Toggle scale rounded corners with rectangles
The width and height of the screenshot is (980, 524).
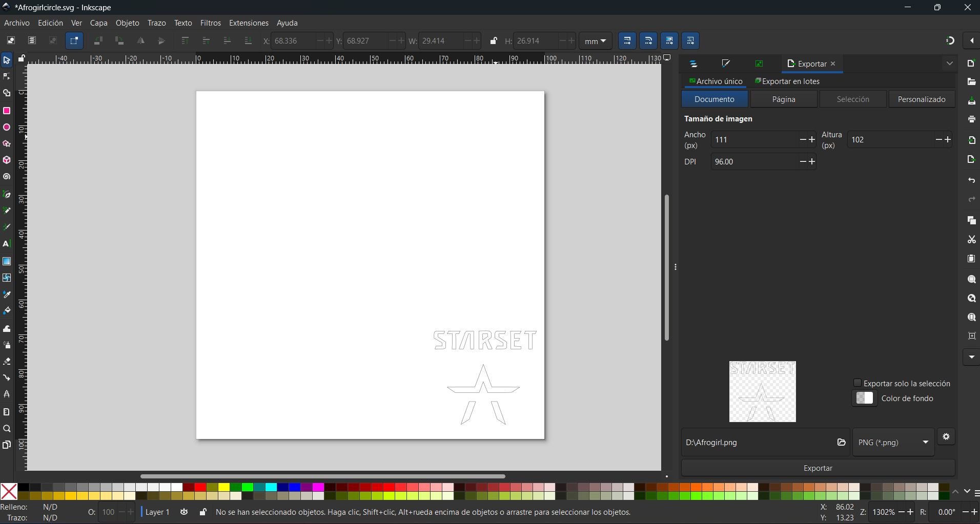click(648, 40)
